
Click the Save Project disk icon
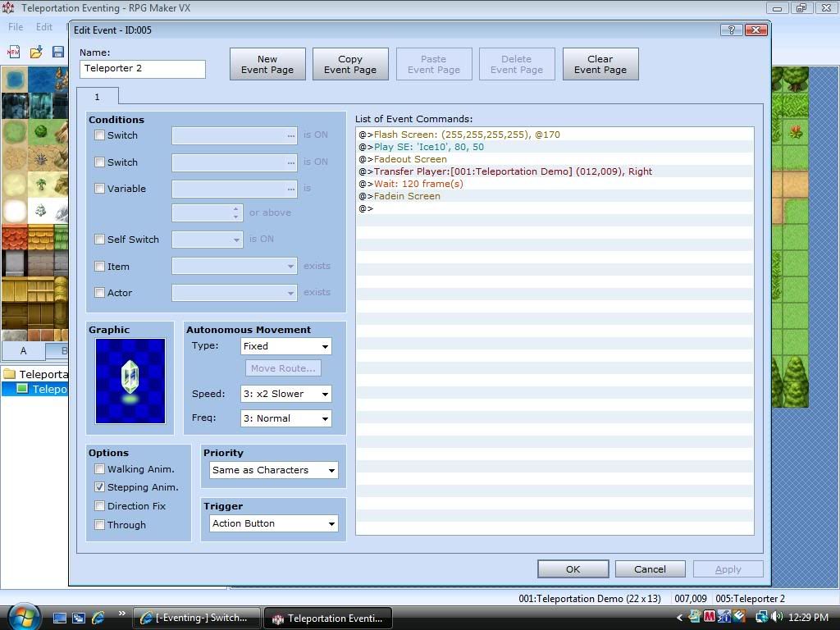[58, 52]
